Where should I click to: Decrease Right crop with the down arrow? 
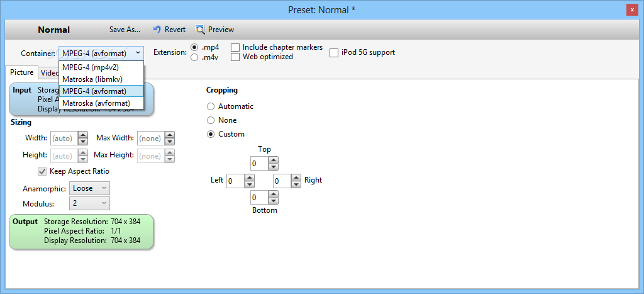tap(297, 184)
